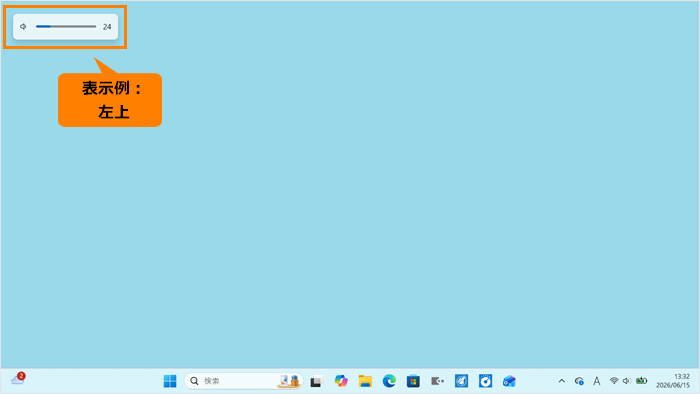700x394 pixels.
Task: Open the clock and date calendar flyout
Action: [673, 381]
